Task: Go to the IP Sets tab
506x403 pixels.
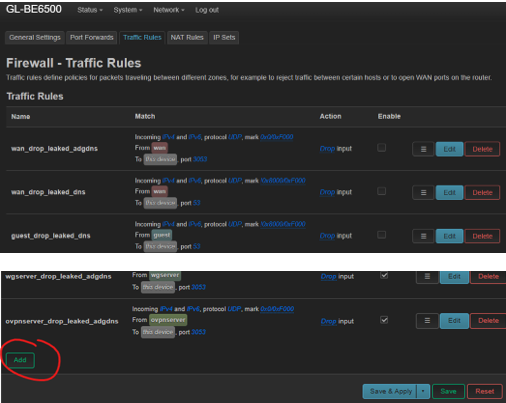Action: tap(224, 37)
